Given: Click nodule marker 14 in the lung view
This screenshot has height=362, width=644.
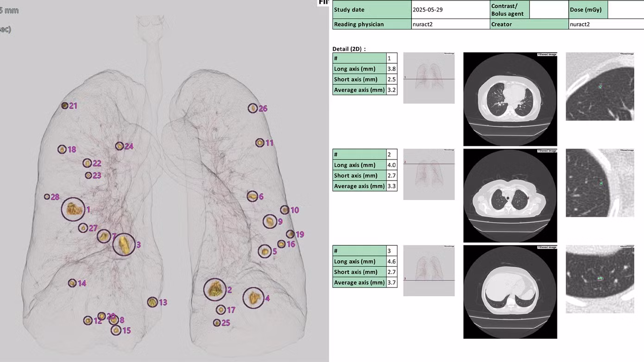Looking at the screenshot, I should click(x=72, y=283).
